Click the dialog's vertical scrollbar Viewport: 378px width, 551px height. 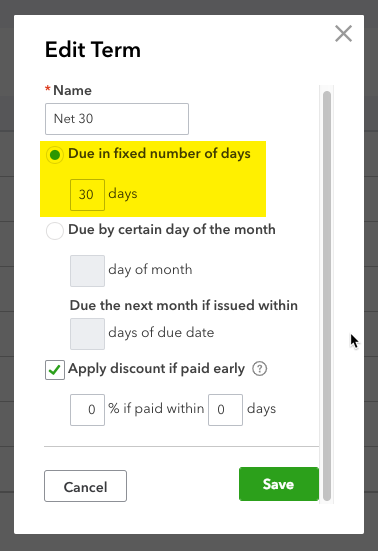point(327,295)
